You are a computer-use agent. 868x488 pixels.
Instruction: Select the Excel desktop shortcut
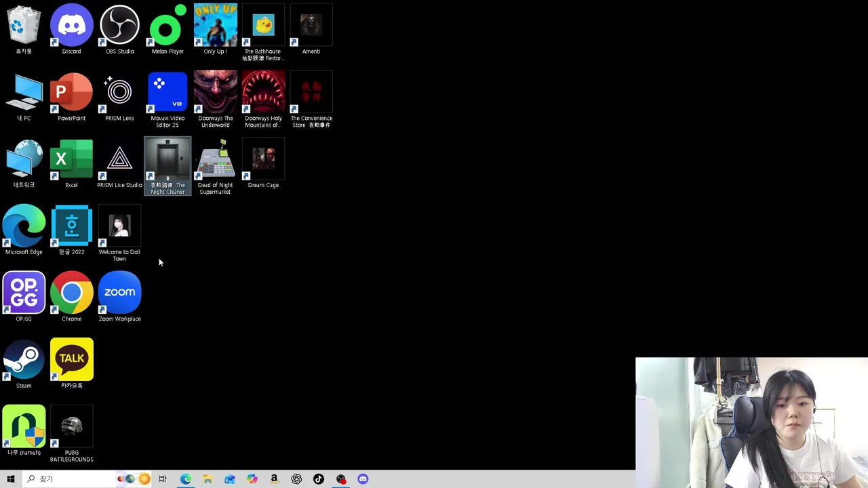pos(71,164)
